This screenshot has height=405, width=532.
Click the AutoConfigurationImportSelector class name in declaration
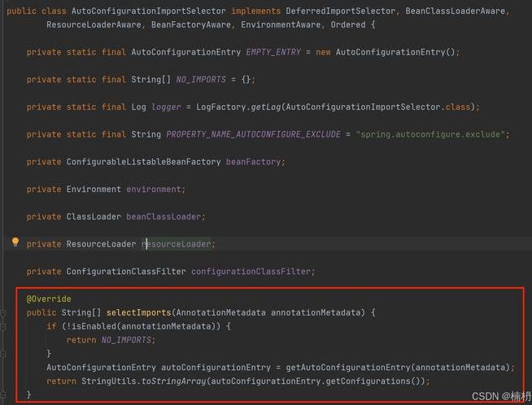pos(149,11)
